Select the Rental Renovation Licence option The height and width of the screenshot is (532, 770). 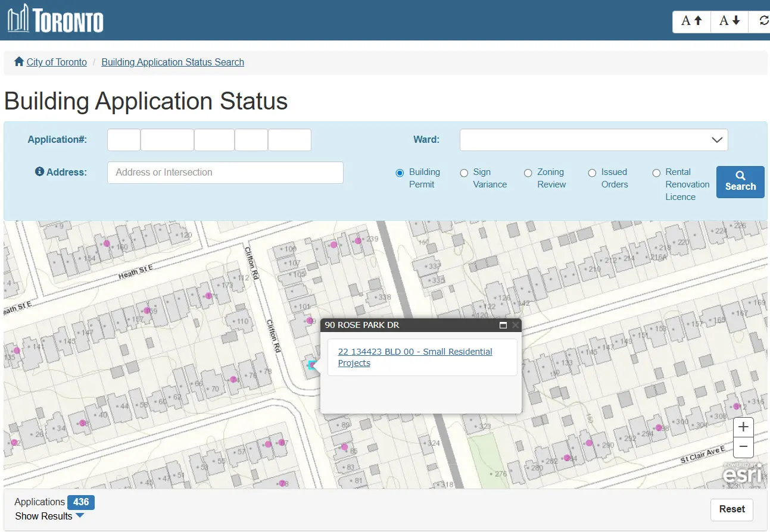(656, 173)
